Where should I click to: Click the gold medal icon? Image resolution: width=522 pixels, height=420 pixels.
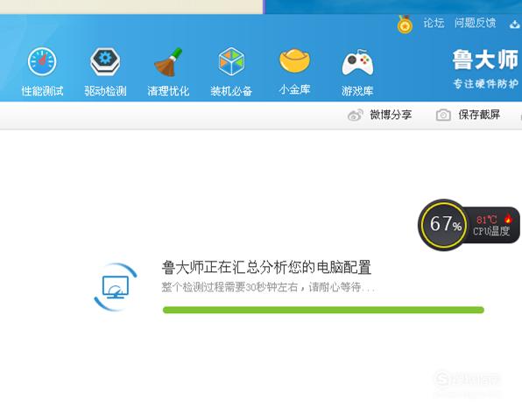coord(405,24)
